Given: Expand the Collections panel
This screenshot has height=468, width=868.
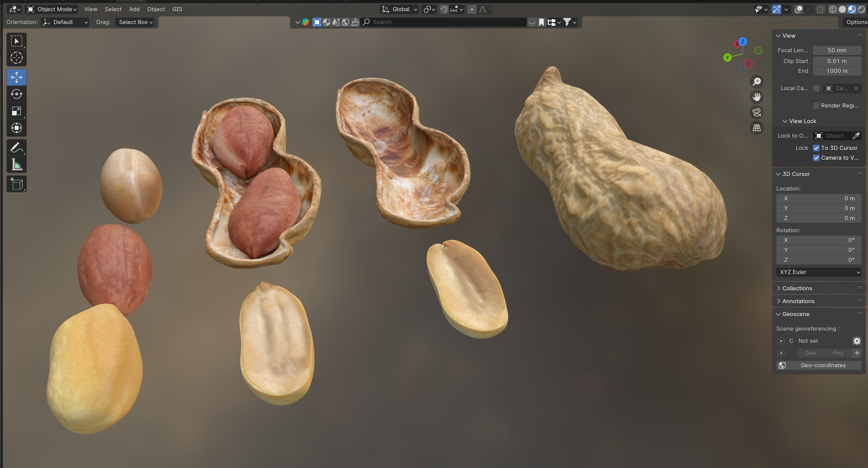Looking at the screenshot, I should click(x=797, y=288).
